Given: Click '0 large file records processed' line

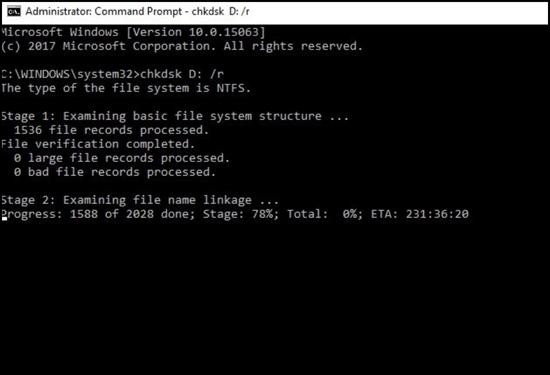Looking at the screenshot, I should (122, 158).
